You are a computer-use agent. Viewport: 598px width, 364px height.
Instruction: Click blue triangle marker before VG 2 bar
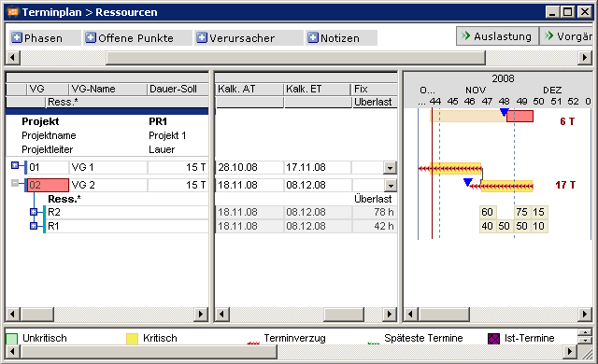pos(468,182)
